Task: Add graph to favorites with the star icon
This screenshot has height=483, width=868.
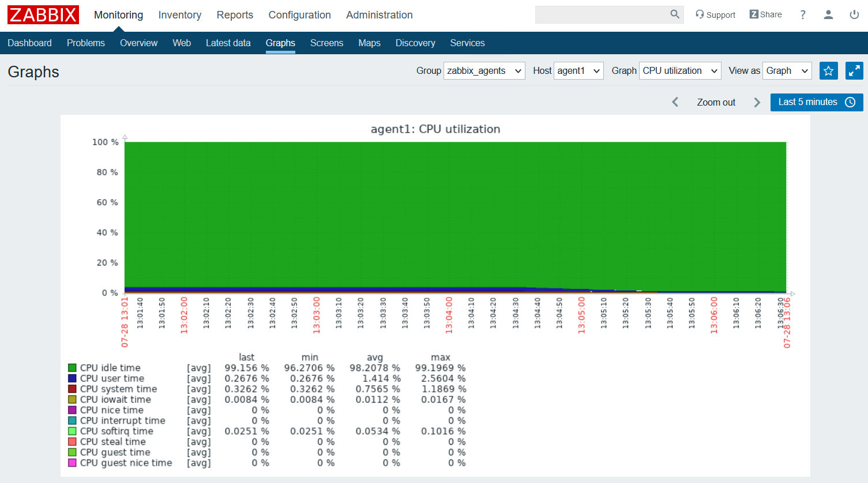Action: [828, 70]
